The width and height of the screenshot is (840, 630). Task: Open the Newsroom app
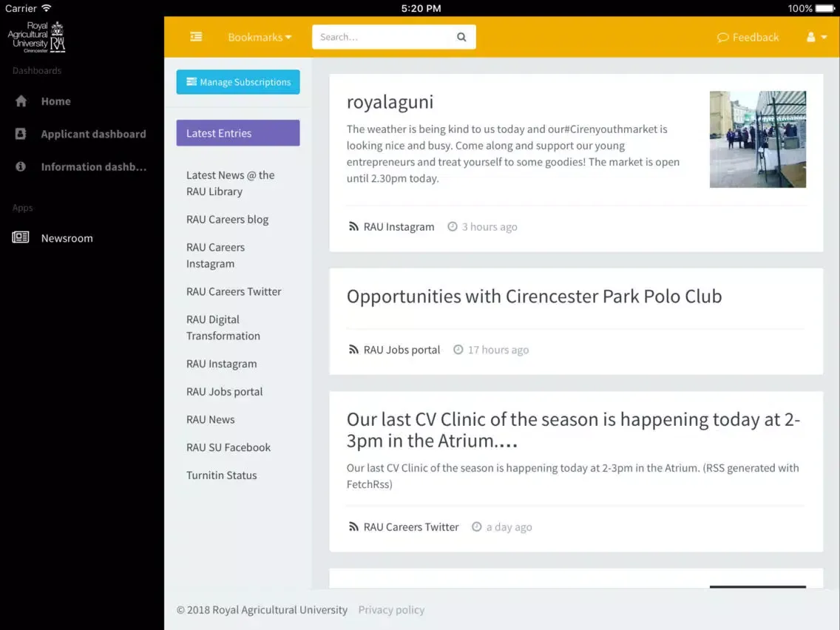(67, 238)
